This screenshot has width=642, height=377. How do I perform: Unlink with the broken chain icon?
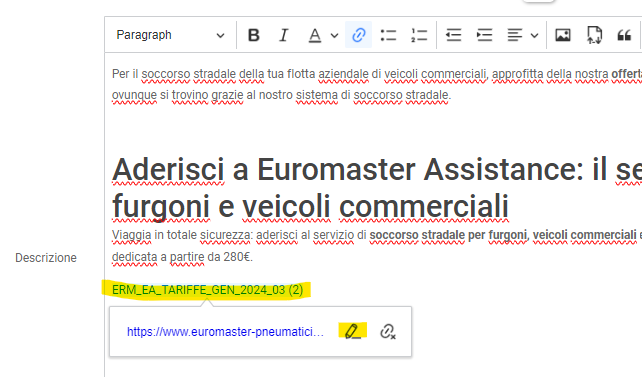click(x=387, y=332)
